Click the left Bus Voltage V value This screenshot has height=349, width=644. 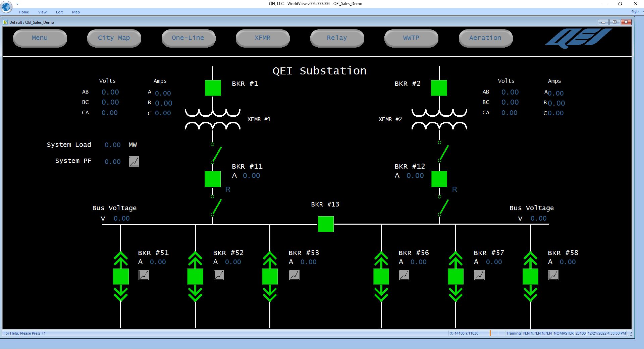121,219
